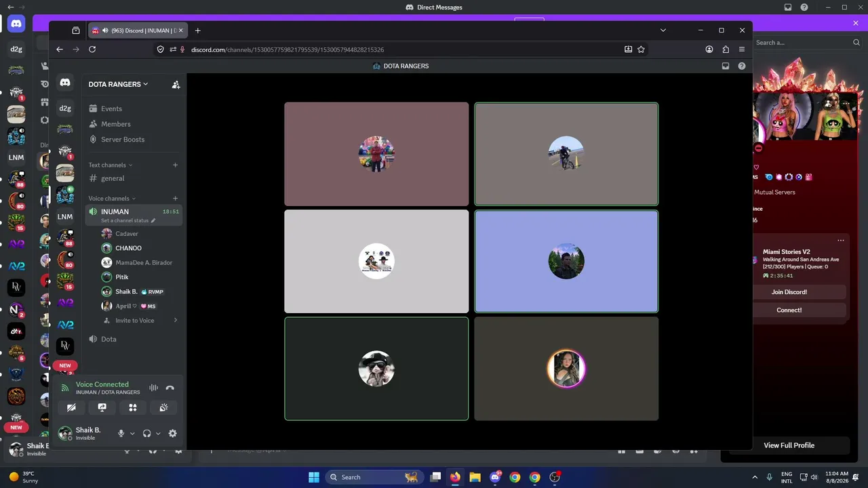The height and width of the screenshot is (488, 868).
Task: List all tabs dropdown in browser
Action: tap(663, 30)
